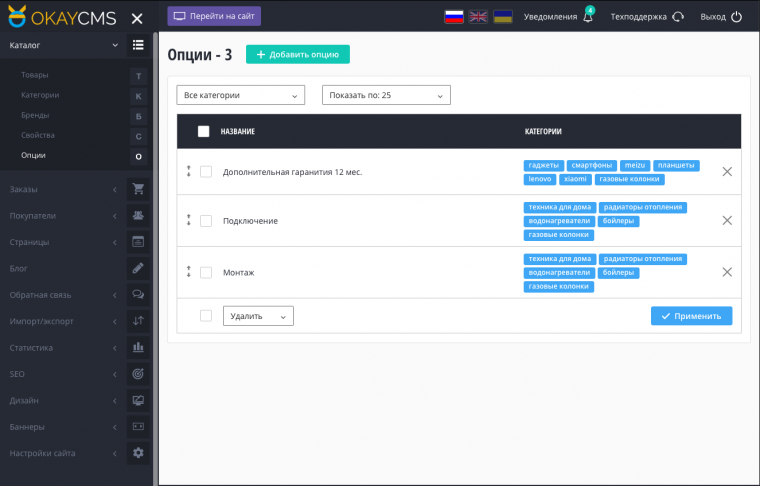This screenshot has height=486, width=760.
Task: Open the Все категории dropdown
Action: pos(240,95)
